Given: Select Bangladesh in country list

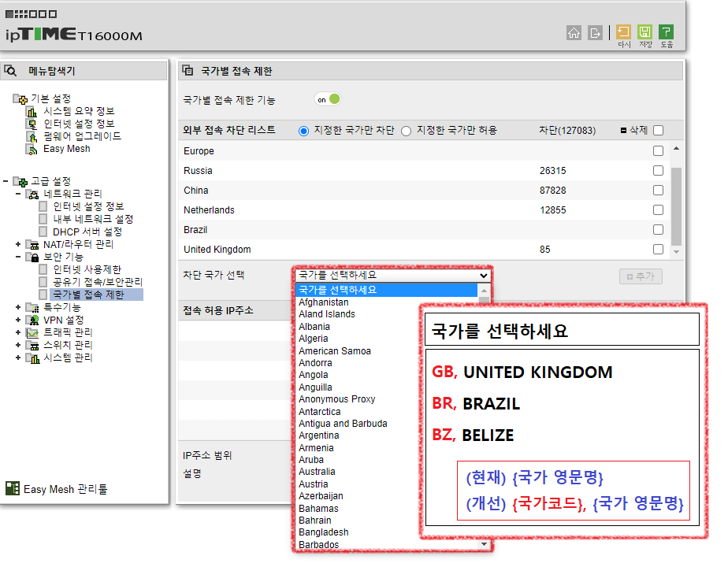Looking at the screenshot, I should click(x=324, y=532).
